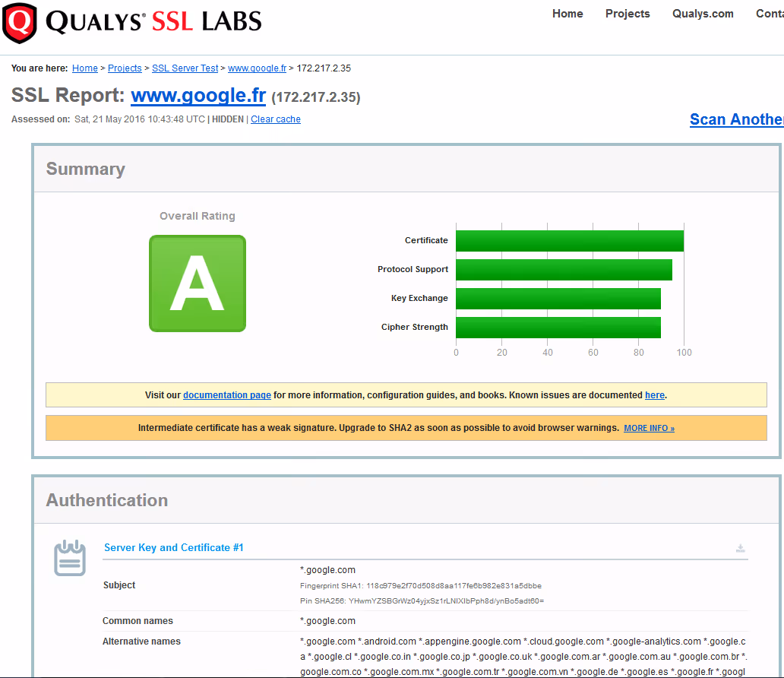
Task: Click the Protocol Support chart label
Action: 413,269
